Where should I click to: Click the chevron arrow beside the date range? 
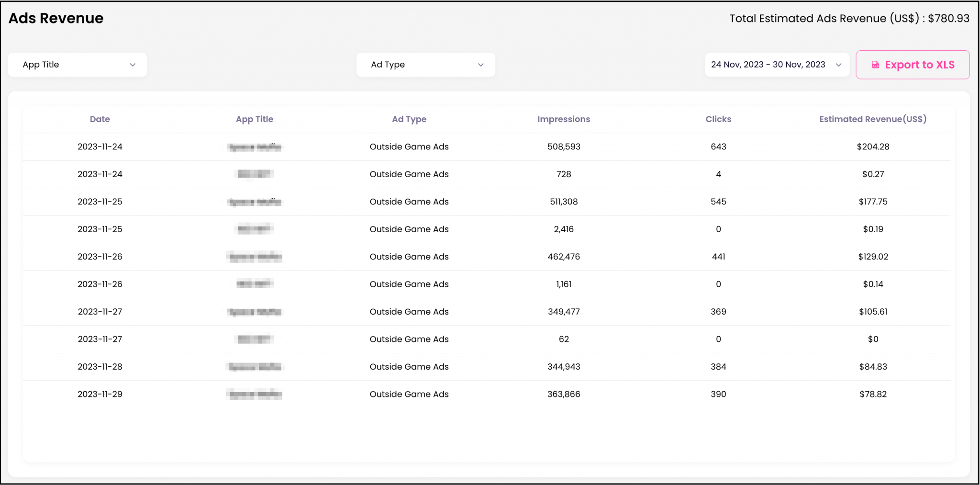838,65
